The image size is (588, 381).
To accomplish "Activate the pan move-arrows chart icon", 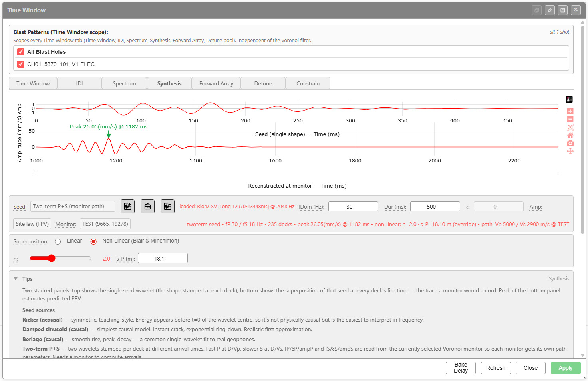I will point(570,151).
